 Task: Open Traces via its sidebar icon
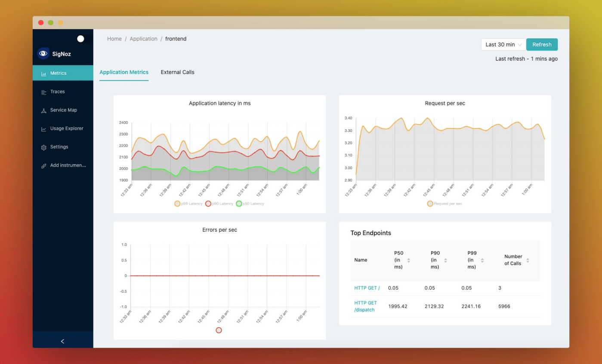(x=43, y=92)
